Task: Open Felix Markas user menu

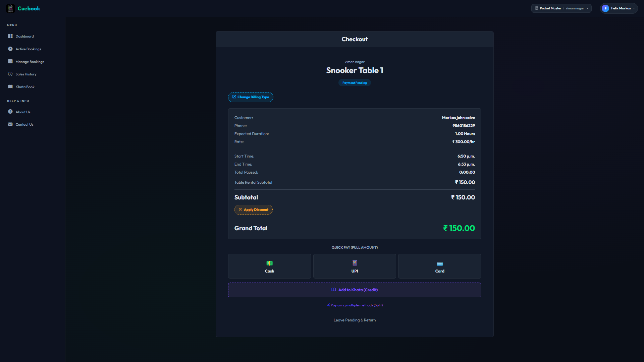Action: (619, 8)
